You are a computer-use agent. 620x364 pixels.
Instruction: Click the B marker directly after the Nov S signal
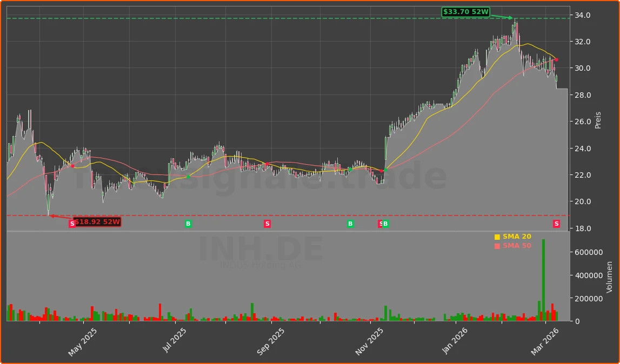[387, 224]
